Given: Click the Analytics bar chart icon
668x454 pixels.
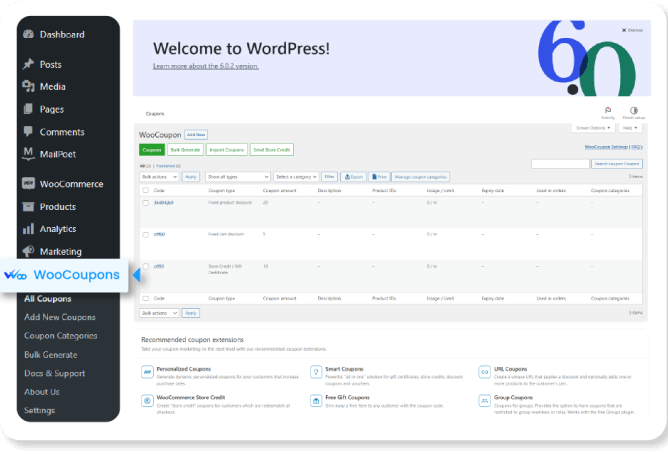Looking at the screenshot, I should point(28,229).
